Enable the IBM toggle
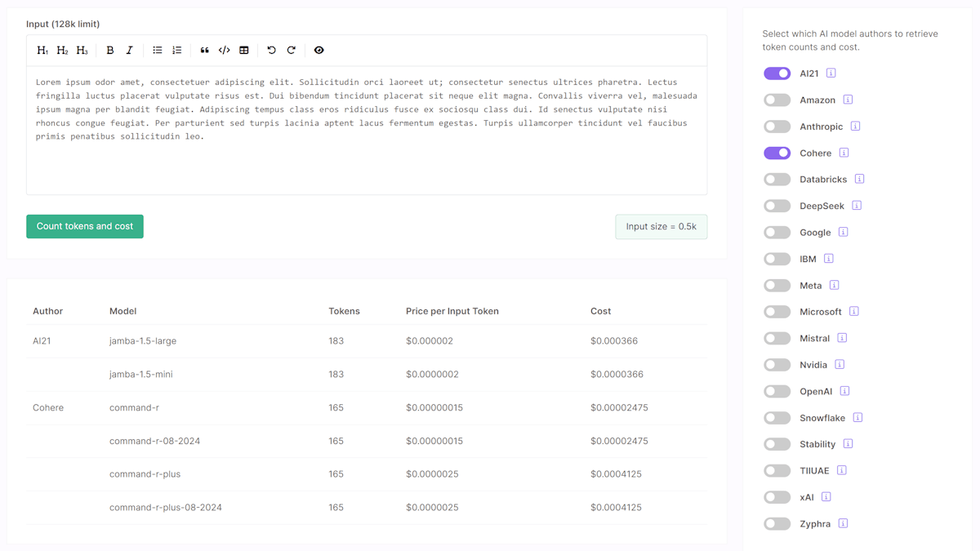The image size is (980, 551). tap(777, 259)
